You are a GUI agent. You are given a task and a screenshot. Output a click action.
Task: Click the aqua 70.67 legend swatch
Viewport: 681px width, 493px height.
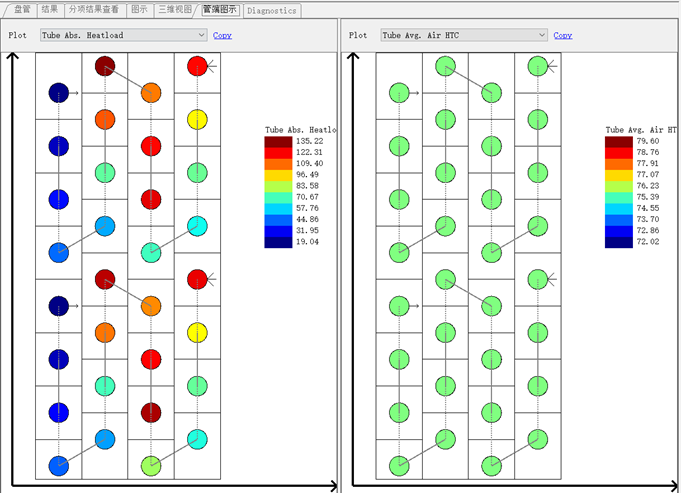(278, 198)
